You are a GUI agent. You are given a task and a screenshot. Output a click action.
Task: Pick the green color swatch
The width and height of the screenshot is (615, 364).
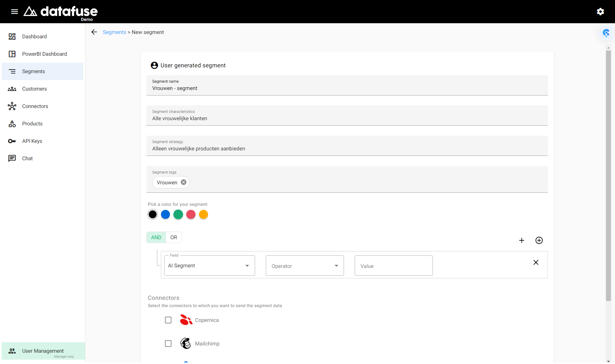pyautogui.click(x=178, y=215)
